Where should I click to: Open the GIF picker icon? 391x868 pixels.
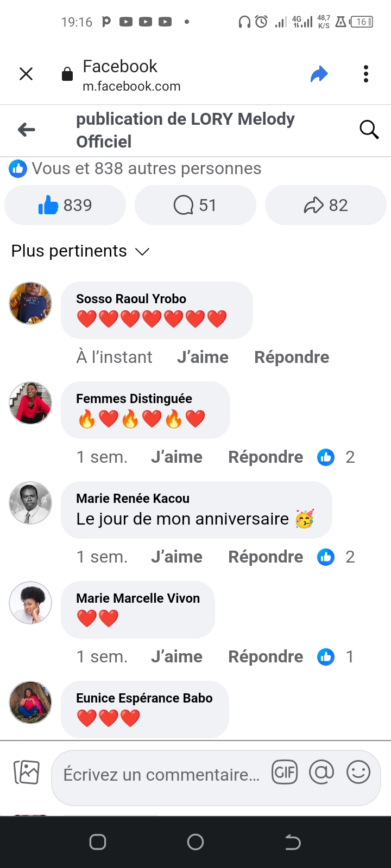coord(285,772)
